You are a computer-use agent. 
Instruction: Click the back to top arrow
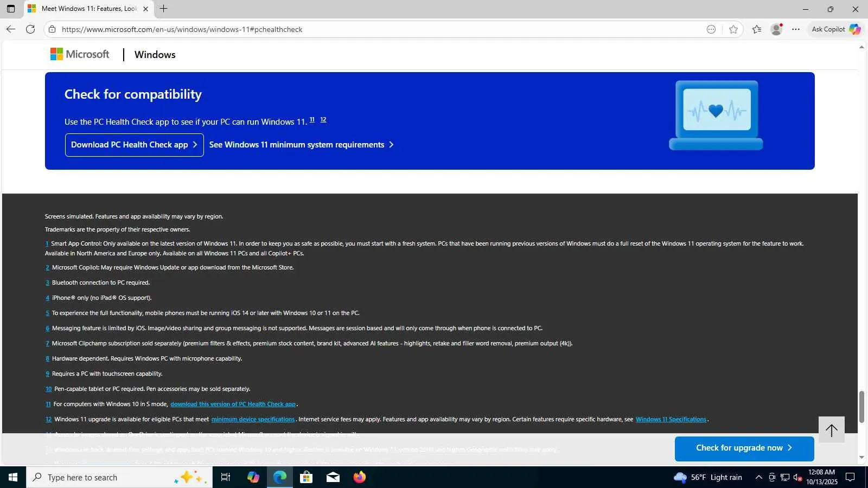coord(832,430)
